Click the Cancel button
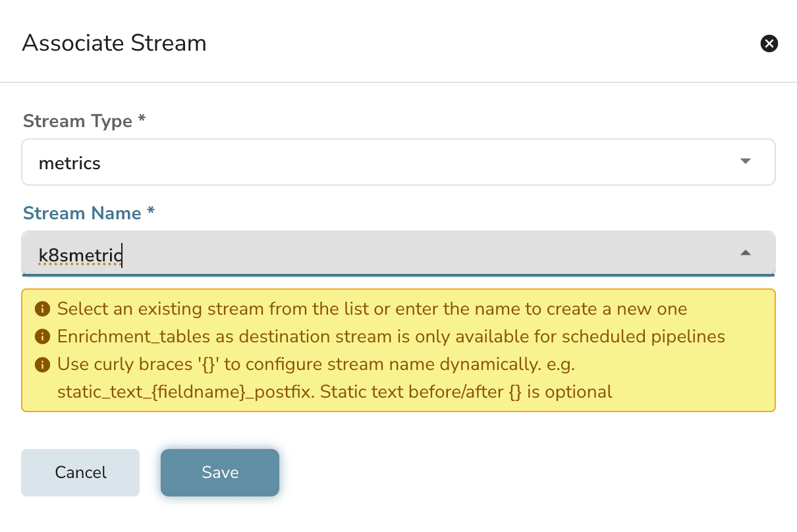This screenshot has height=532, width=797. (80, 472)
